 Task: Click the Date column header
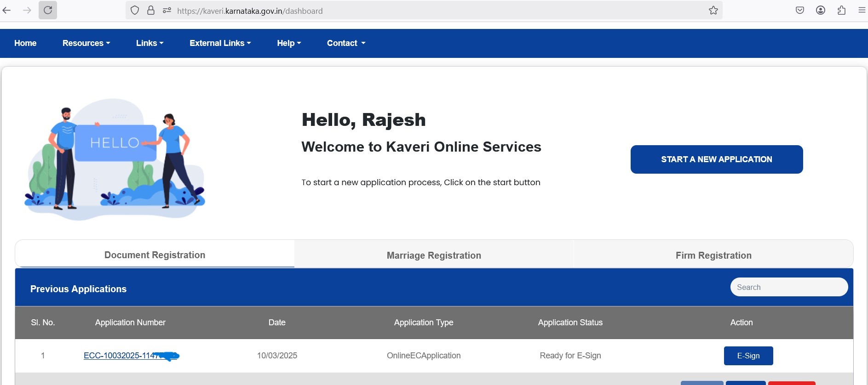pyautogui.click(x=277, y=323)
